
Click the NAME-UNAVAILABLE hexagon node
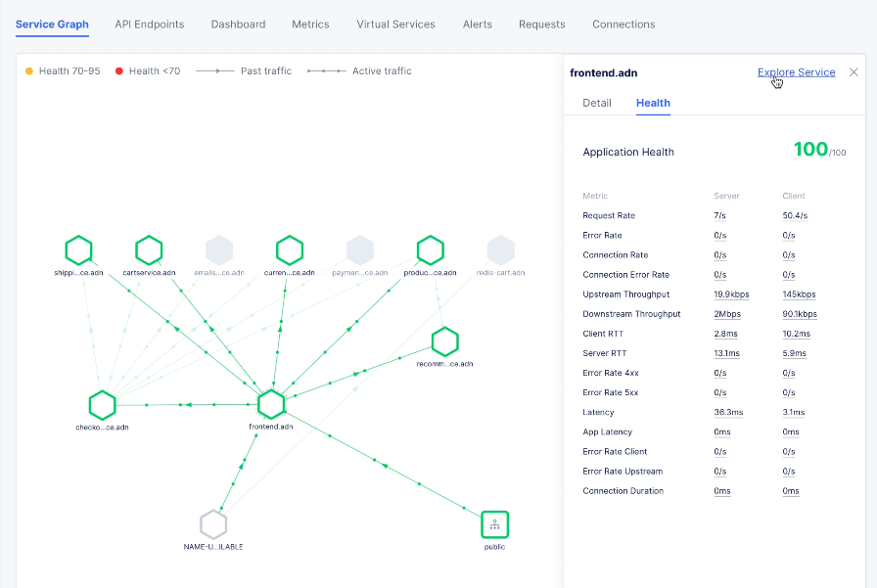pyautogui.click(x=213, y=524)
